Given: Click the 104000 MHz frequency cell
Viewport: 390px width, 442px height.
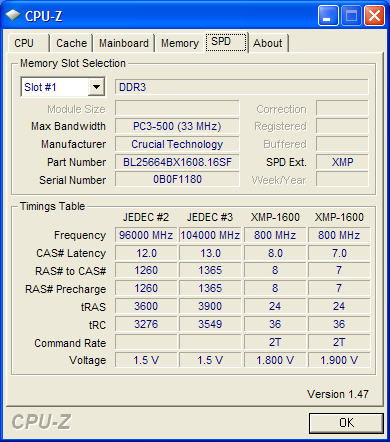Looking at the screenshot, I should coord(210,235).
